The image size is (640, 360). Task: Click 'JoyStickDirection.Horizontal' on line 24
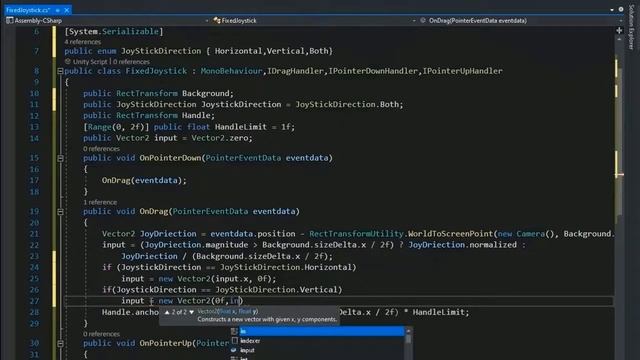tap(286, 267)
